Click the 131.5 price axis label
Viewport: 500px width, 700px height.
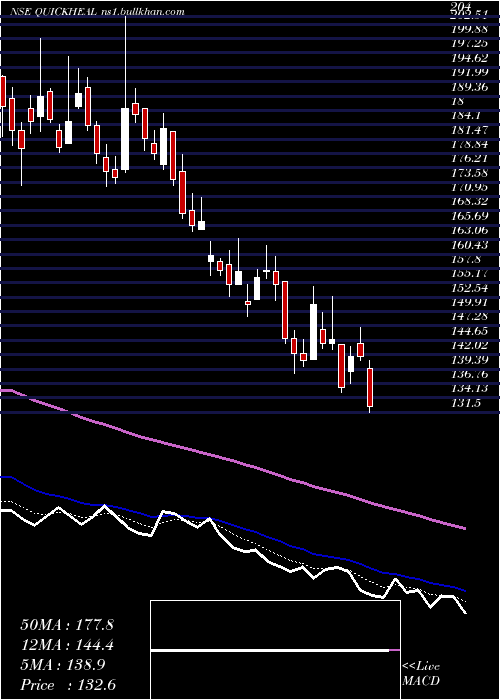465,403
